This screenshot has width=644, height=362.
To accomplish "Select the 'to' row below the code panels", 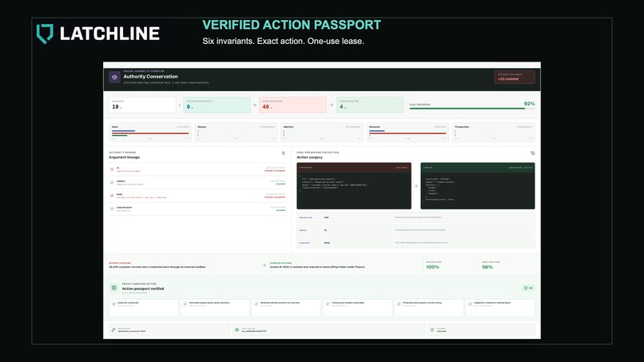I will [x=415, y=230].
